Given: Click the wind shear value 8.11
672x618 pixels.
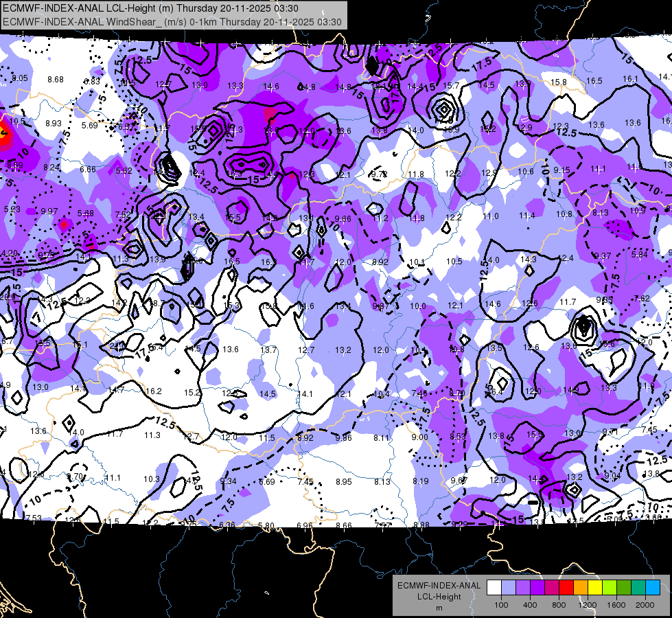Looking at the screenshot, I should point(382,438).
